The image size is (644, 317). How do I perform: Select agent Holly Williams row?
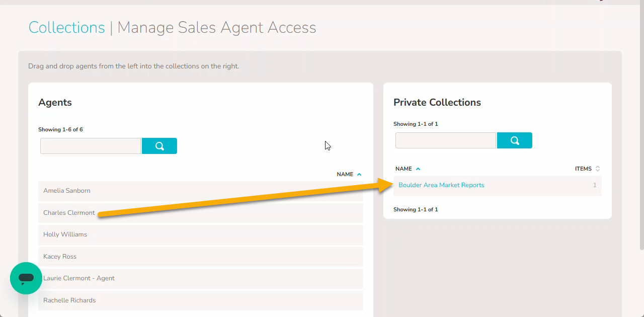[200, 234]
